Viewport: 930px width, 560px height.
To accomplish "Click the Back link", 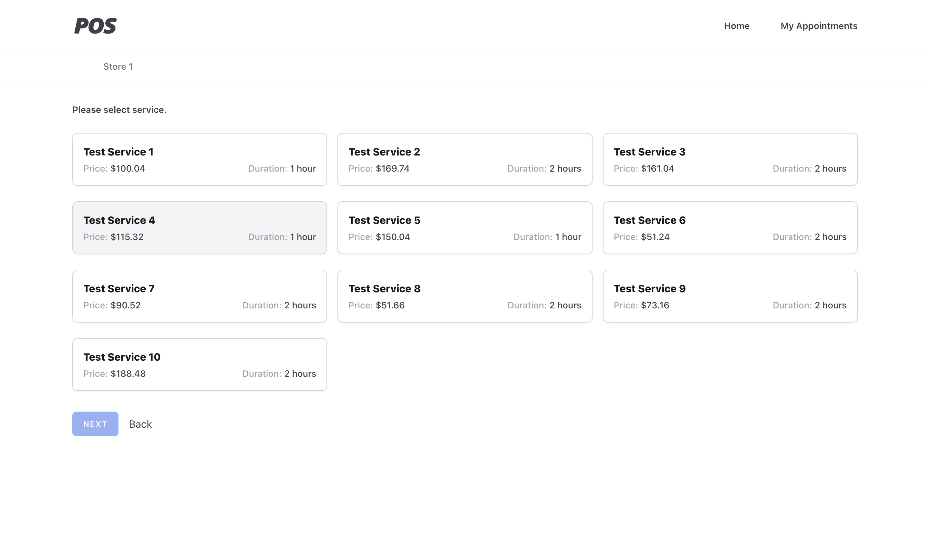I will (140, 424).
